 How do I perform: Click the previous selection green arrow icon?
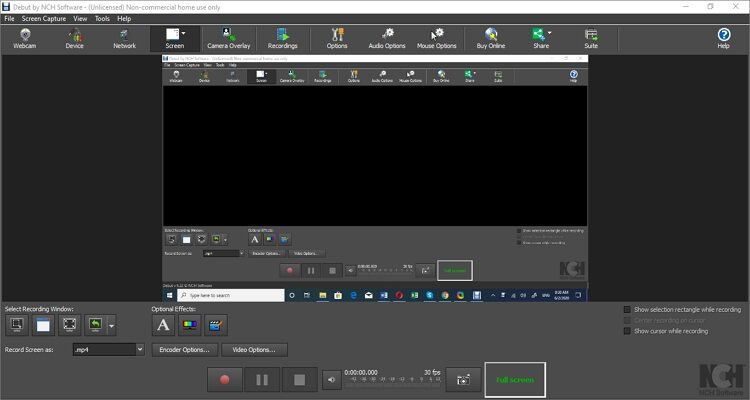(x=96, y=325)
